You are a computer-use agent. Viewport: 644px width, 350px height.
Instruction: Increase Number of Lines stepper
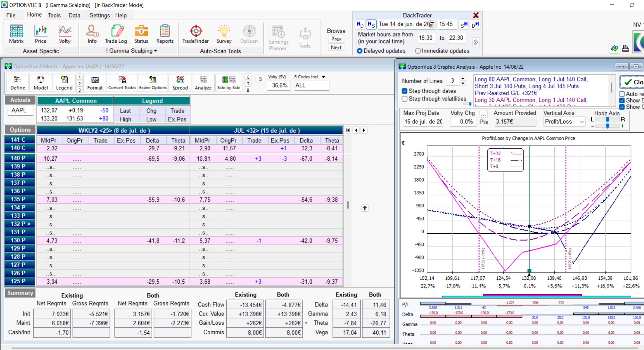(x=463, y=79)
